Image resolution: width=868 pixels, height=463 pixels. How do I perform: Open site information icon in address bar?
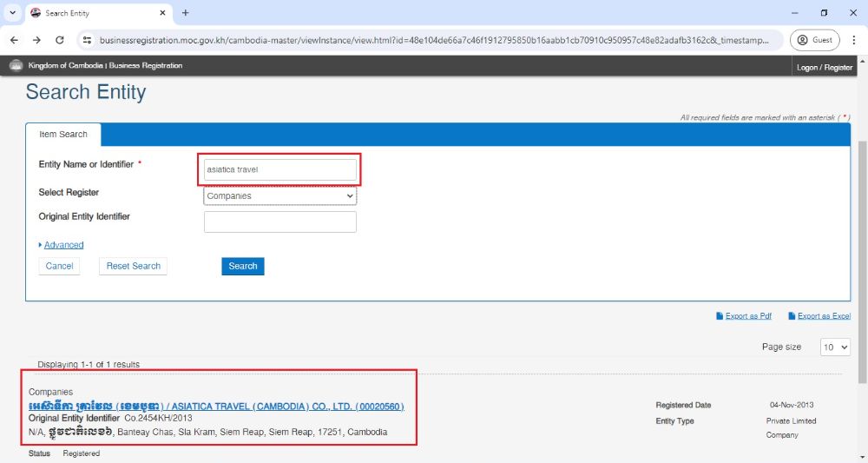[87, 40]
